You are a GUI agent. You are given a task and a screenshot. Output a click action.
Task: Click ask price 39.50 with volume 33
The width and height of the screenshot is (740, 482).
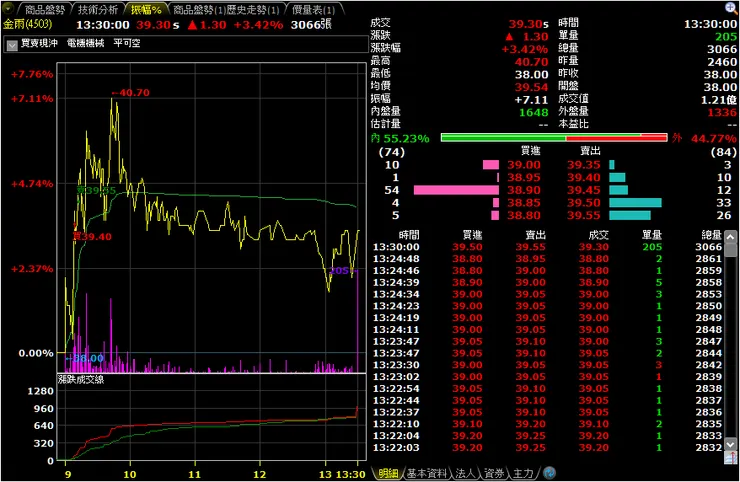coord(584,203)
